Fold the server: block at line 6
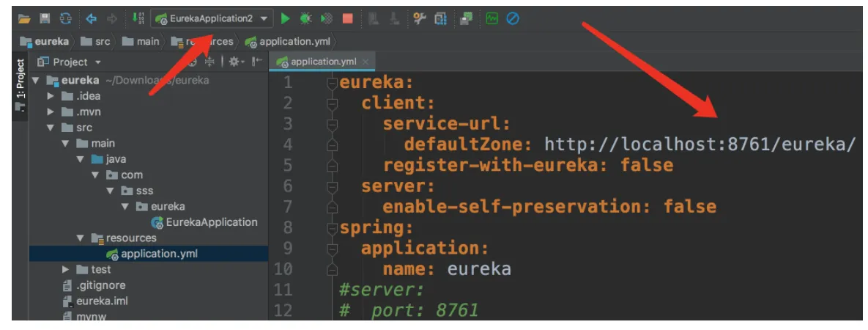The width and height of the screenshot is (868, 330). click(332, 186)
